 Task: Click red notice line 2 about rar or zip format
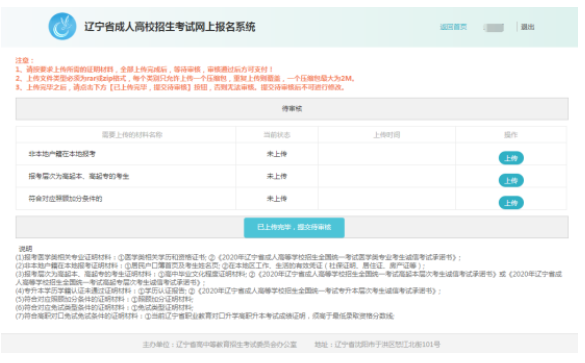point(185,78)
